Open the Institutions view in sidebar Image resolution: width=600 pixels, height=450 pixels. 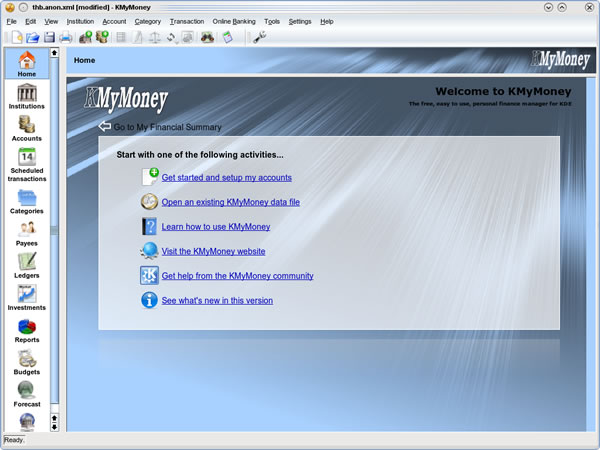(27, 96)
